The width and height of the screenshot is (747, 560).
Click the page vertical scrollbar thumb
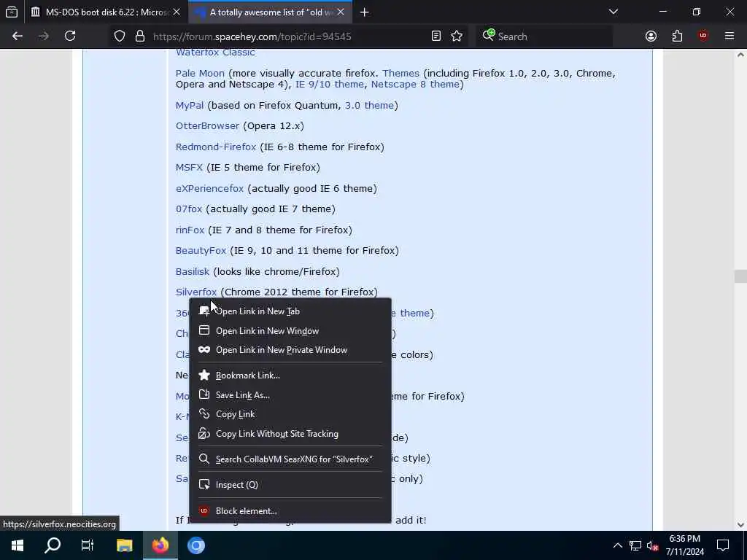[740, 276]
